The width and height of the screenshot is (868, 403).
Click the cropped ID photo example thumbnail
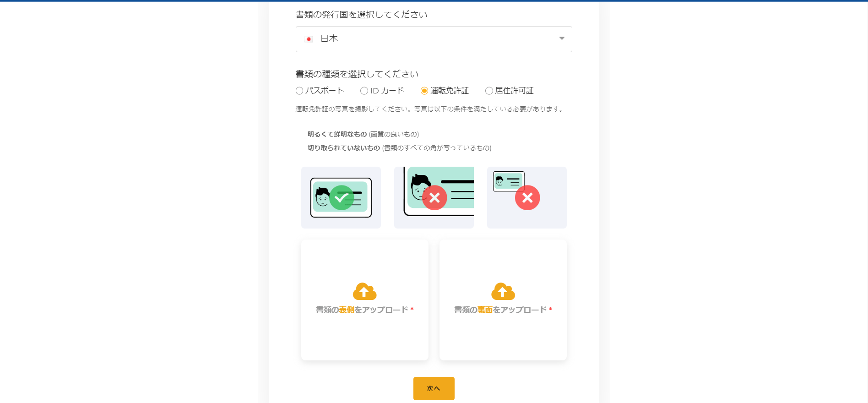point(434,197)
